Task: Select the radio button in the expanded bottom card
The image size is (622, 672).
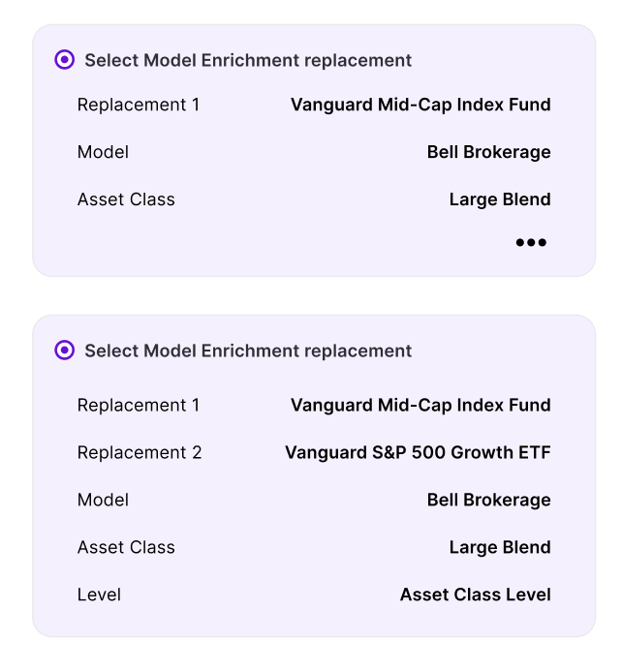Action: coord(65,351)
